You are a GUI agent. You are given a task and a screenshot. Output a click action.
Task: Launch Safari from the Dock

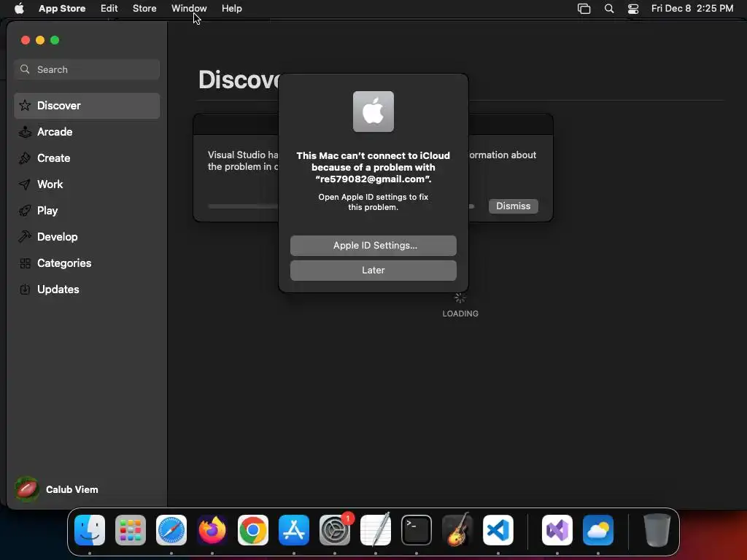click(171, 530)
